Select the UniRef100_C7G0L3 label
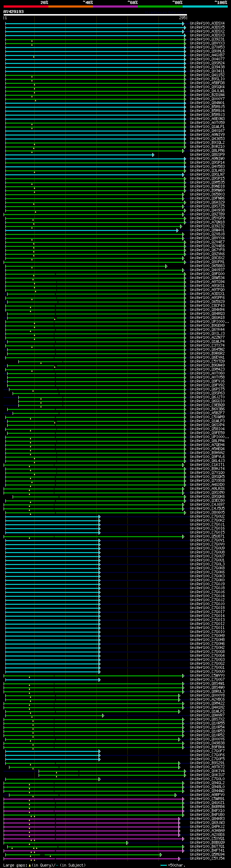The height and width of the screenshot is (868, 231). (207, 564)
